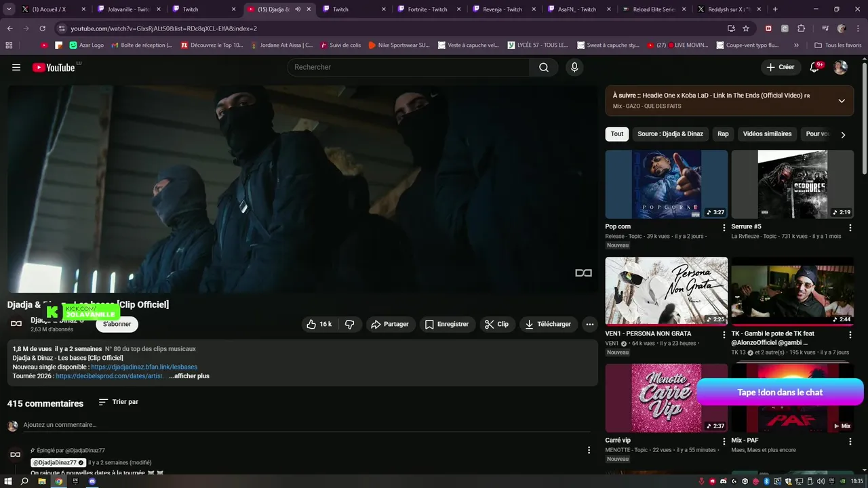
Task: Open Chrome three-dot menu
Action: [858, 28]
